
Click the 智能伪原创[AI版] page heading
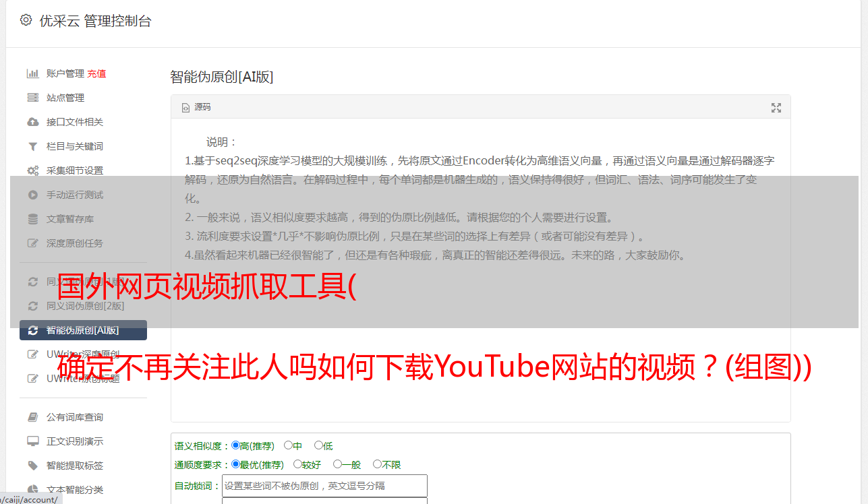(222, 77)
